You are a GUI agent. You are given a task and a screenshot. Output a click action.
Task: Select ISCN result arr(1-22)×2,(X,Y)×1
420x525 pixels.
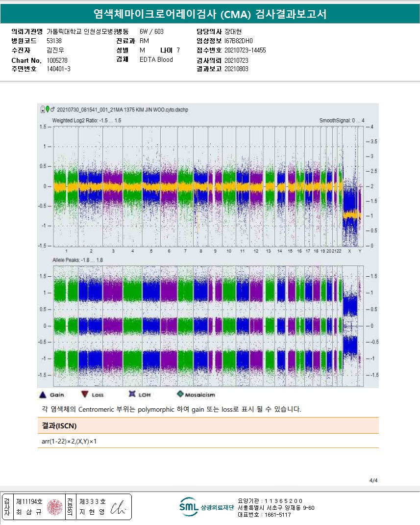click(69, 441)
